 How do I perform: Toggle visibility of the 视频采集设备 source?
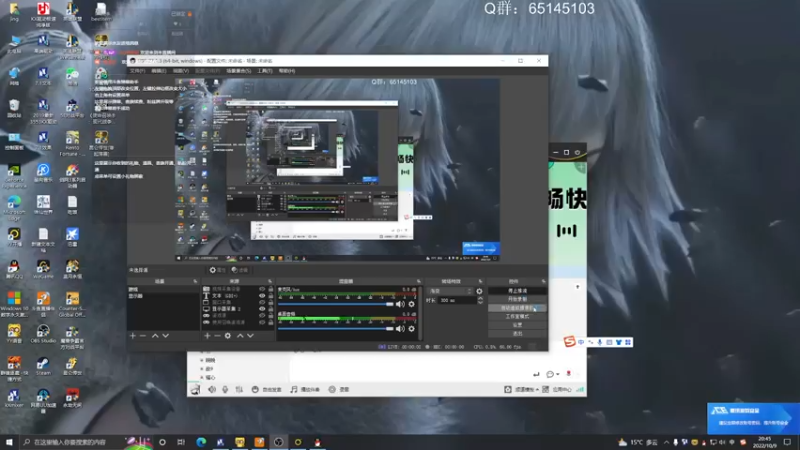point(262,289)
